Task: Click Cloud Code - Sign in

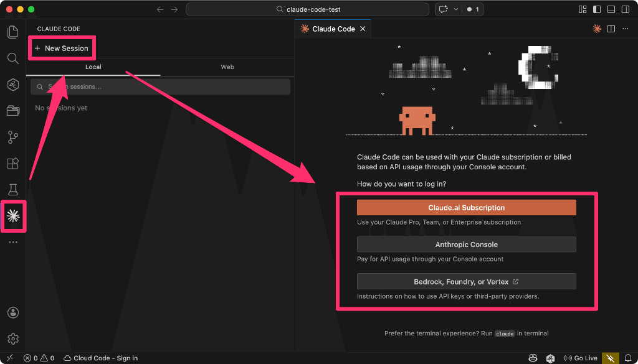Action: click(x=100, y=358)
